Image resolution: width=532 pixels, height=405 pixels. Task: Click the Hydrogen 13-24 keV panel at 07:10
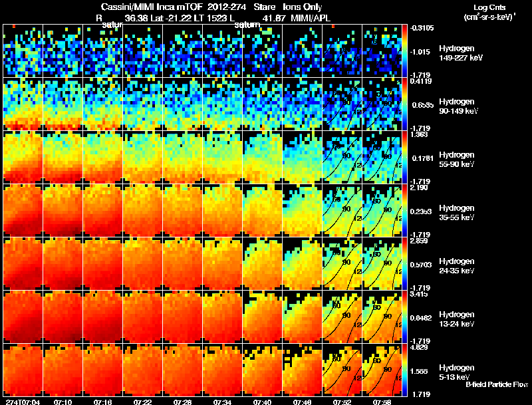click(x=63, y=317)
